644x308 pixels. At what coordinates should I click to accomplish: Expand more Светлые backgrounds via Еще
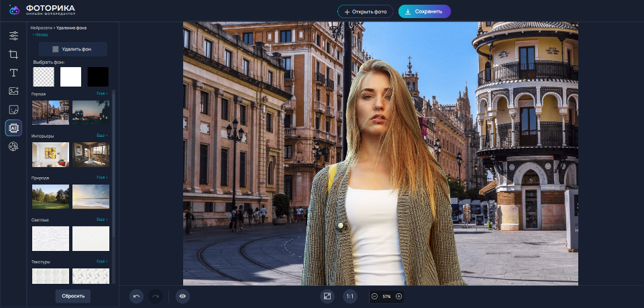pyautogui.click(x=102, y=219)
